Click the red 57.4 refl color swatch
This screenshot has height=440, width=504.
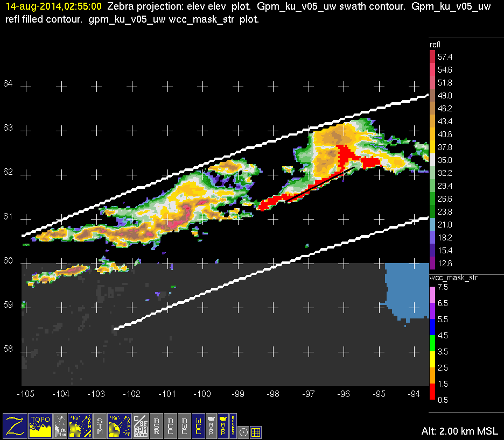click(432, 57)
